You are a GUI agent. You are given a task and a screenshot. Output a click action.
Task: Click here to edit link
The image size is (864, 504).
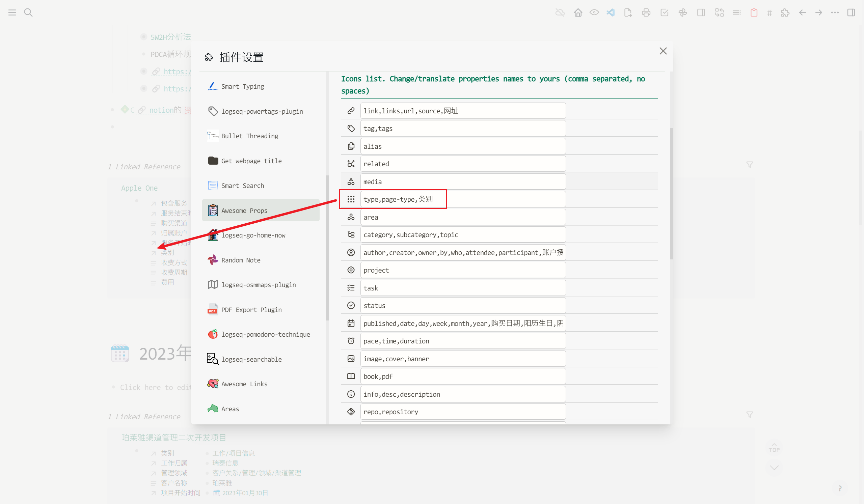[x=156, y=387]
